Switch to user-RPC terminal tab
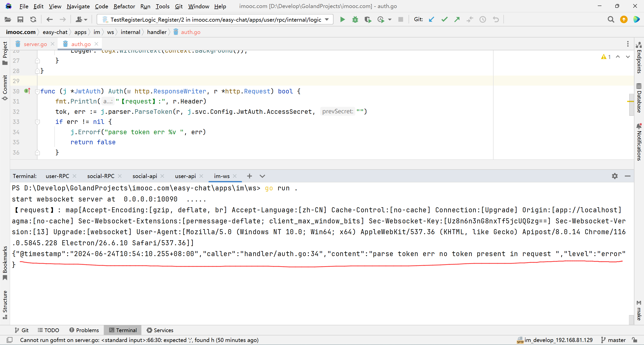644x345 pixels. click(x=57, y=176)
